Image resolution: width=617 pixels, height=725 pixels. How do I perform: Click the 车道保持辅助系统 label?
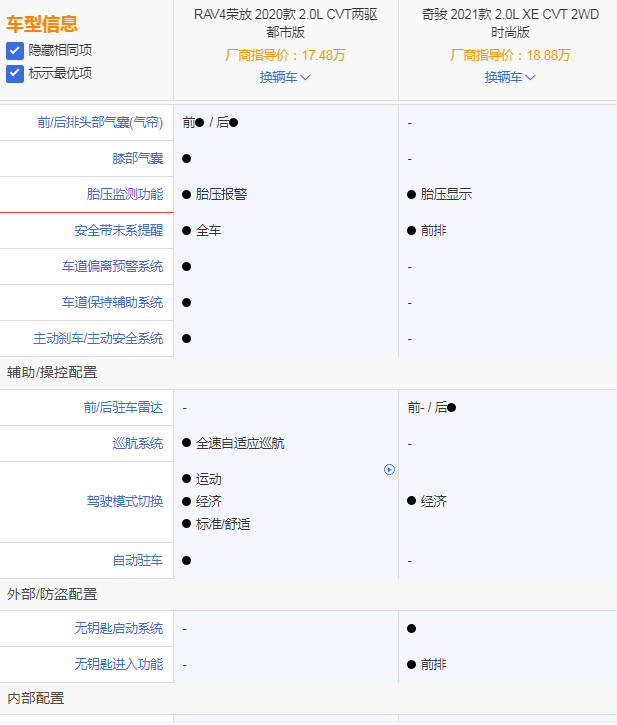pos(112,303)
